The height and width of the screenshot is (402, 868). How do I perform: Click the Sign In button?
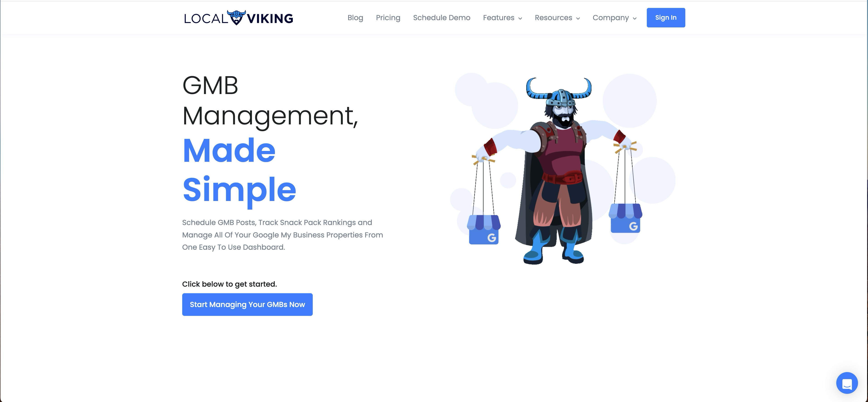pos(665,17)
